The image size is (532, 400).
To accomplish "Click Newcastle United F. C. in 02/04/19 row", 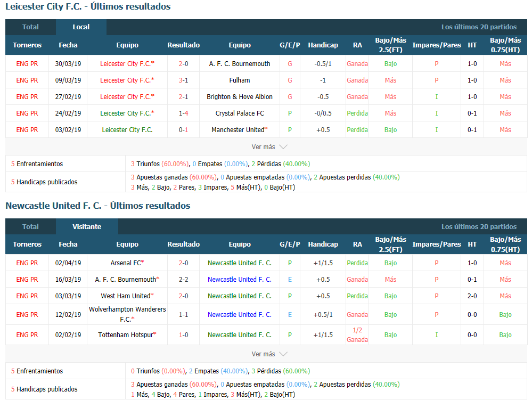I will point(240,263).
